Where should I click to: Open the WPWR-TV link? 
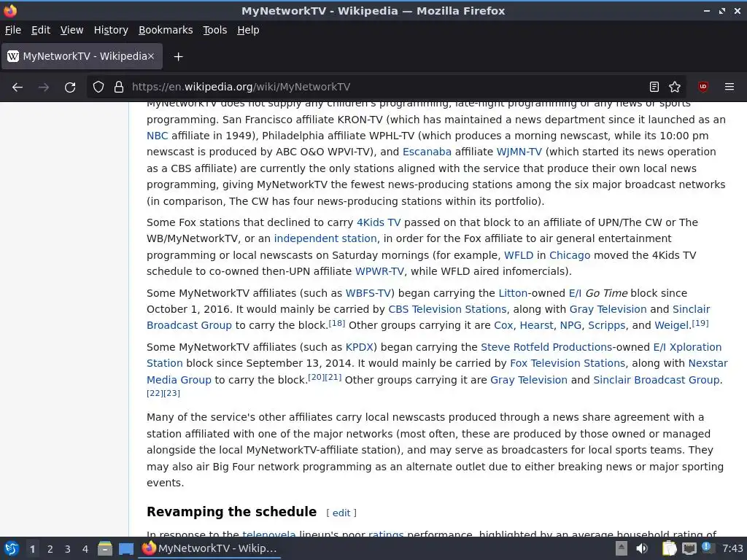click(379, 271)
